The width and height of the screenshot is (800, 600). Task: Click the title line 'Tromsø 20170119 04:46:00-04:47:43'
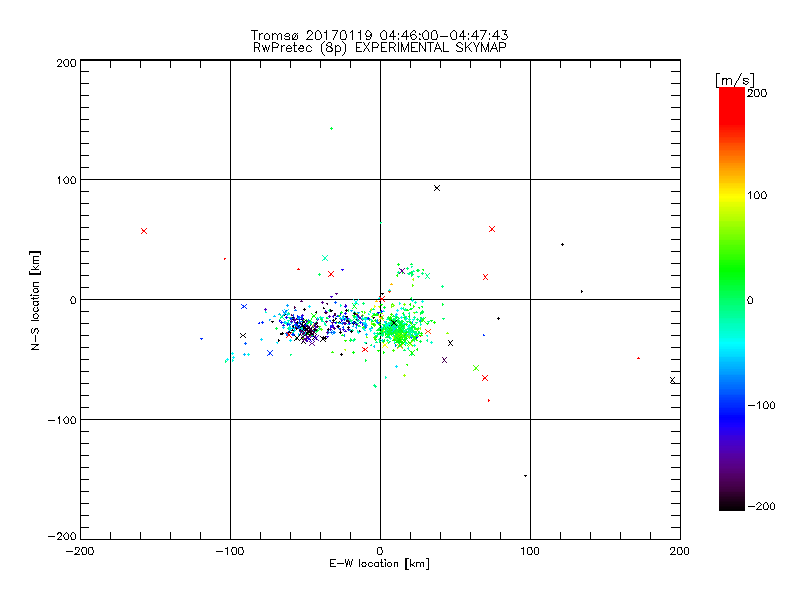click(379, 35)
